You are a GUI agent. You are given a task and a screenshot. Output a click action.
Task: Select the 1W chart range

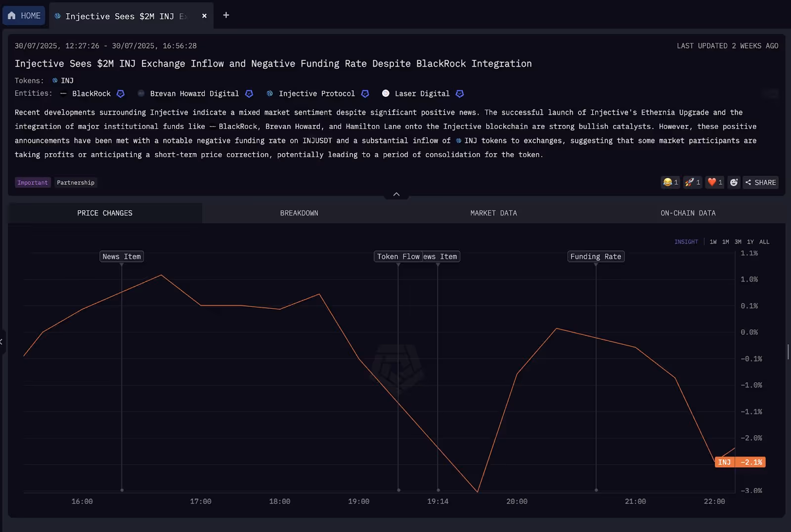tap(713, 242)
